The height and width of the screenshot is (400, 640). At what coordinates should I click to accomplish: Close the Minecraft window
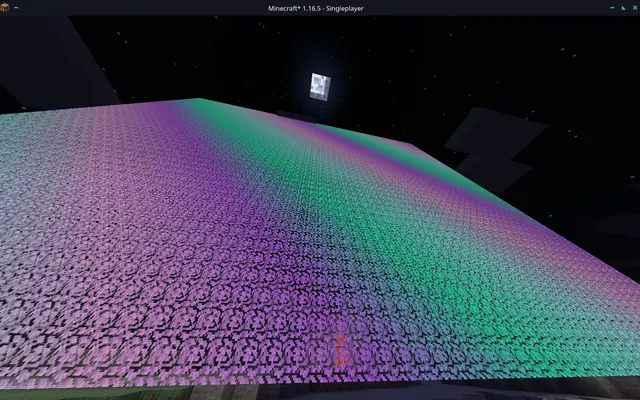coord(635,8)
